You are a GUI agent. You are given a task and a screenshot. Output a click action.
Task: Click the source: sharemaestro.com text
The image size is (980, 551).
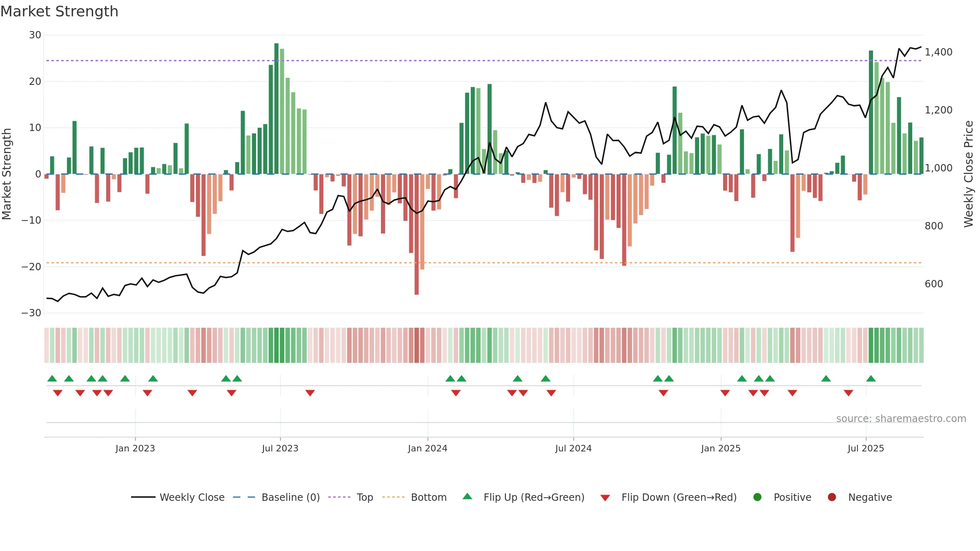[x=901, y=418]
